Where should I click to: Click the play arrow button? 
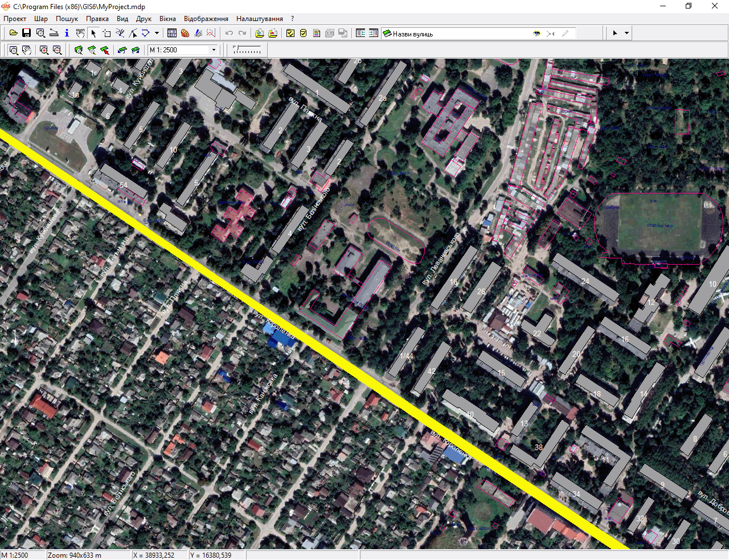click(x=615, y=33)
